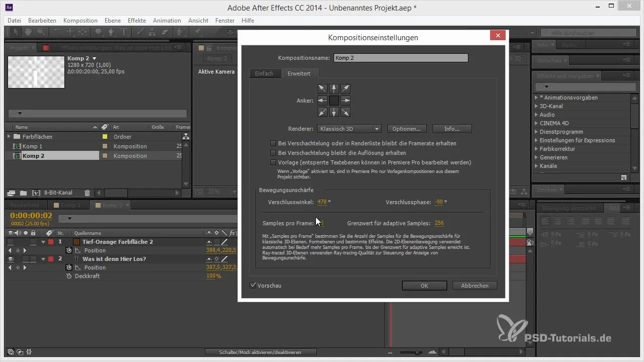Click the Info... button

coord(452,129)
